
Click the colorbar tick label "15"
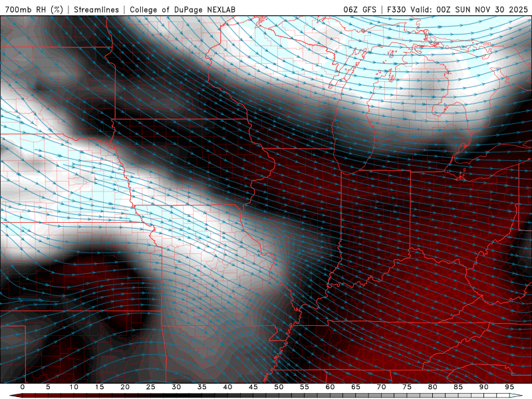tap(99, 387)
